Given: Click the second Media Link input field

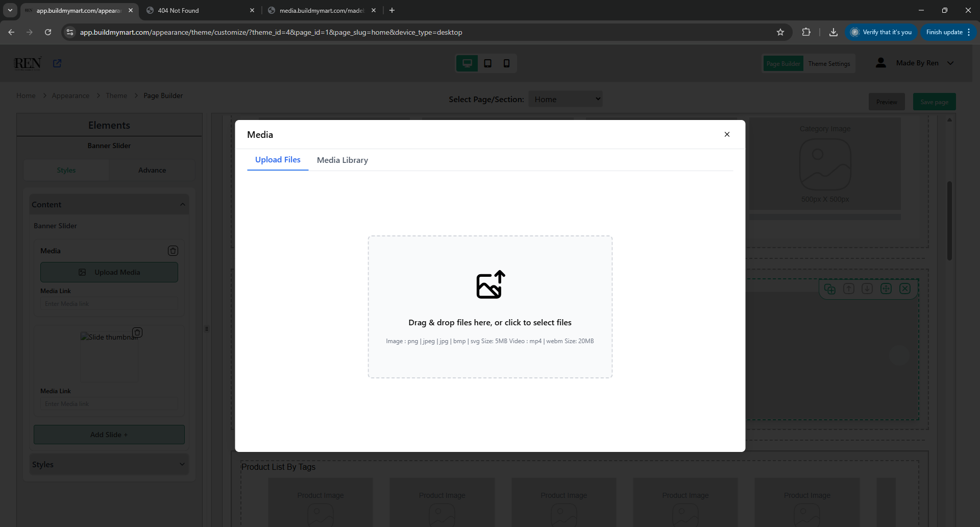Looking at the screenshot, I should point(109,403).
